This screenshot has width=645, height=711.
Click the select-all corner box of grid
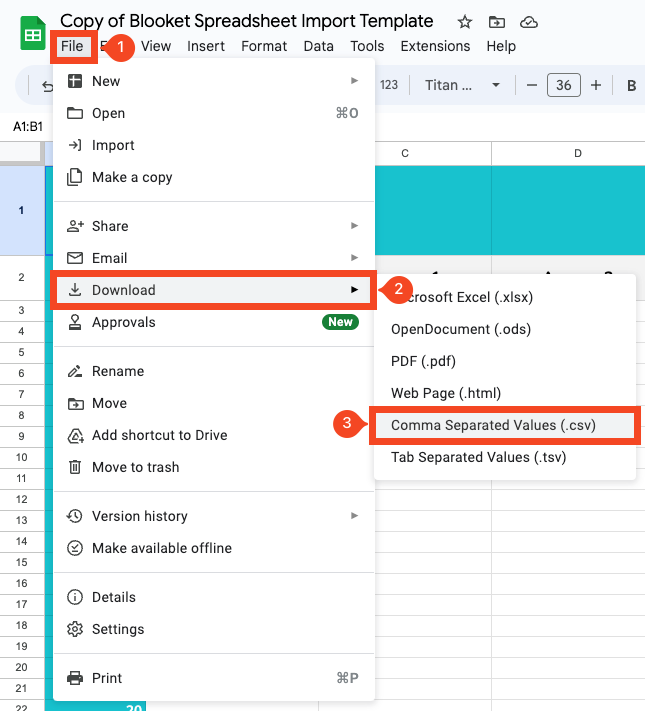tap(22, 153)
